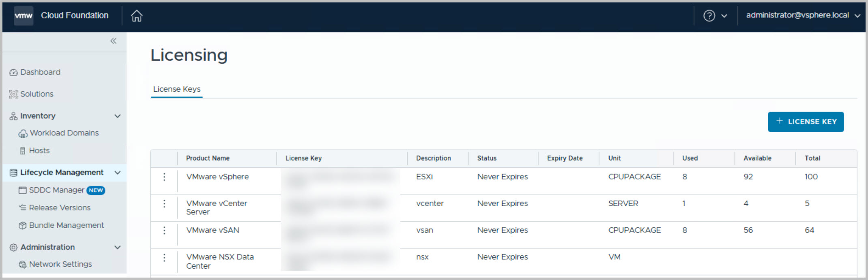Click the Workload Domains cloud icon
868x280 pixels.
(x=23, y=133)
